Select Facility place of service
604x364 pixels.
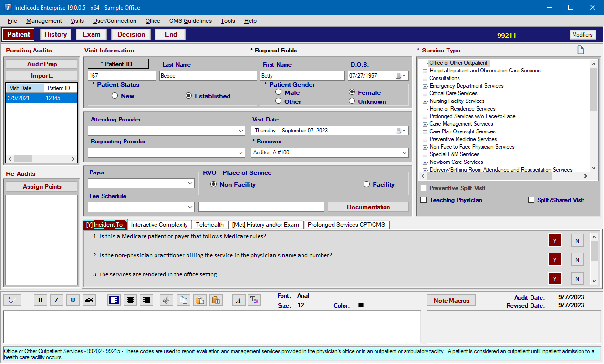tap(366, 184)
